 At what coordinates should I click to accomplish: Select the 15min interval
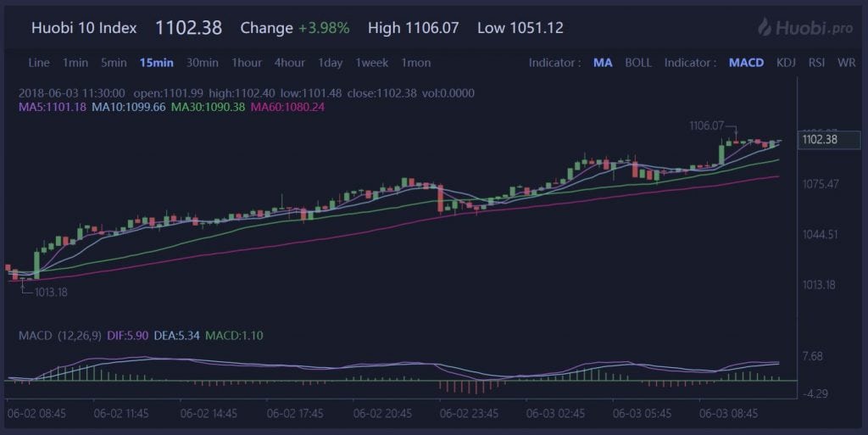coord(157,63)
